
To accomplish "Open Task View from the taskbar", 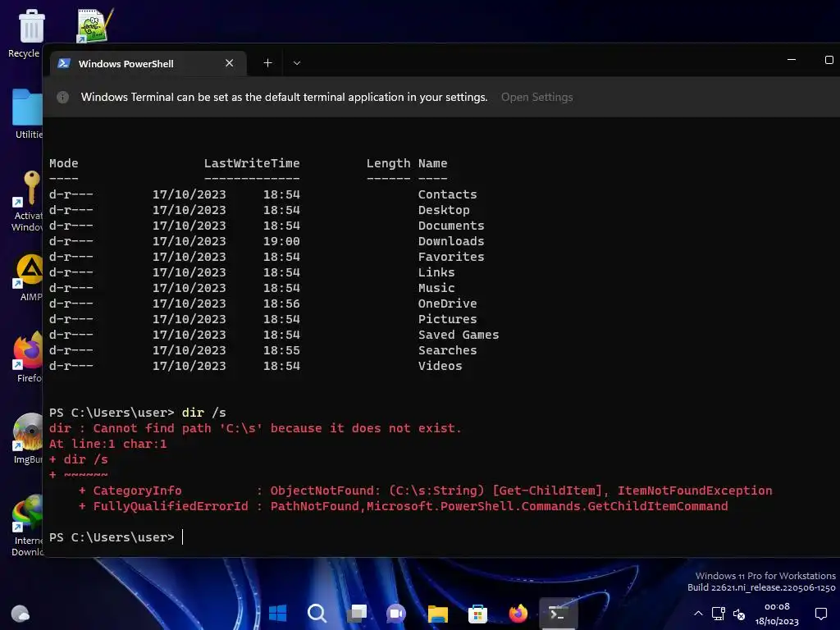I will (357, 613).
